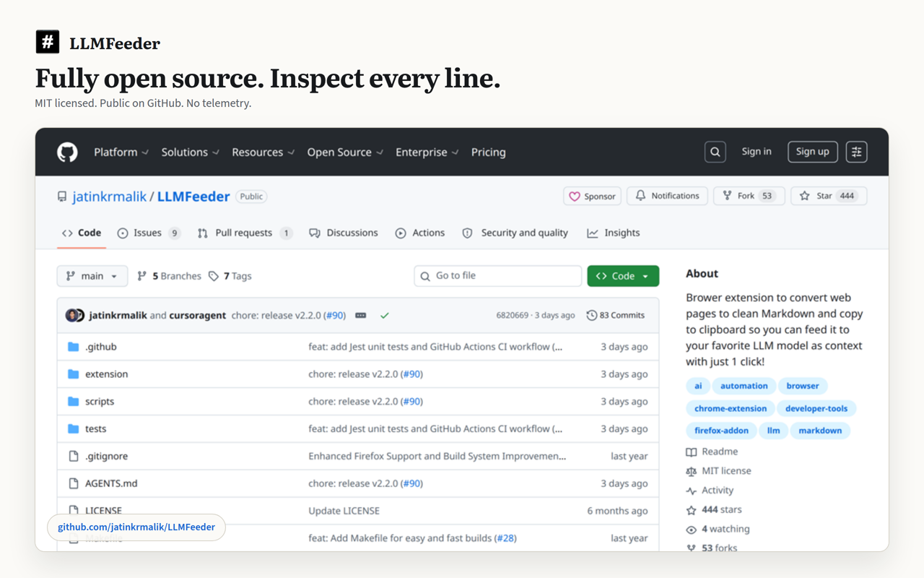Viewport: 924px width, 578px height.
Task: Click the repository icon beside jatinkrmalik
Action: [x=62, y=197]
